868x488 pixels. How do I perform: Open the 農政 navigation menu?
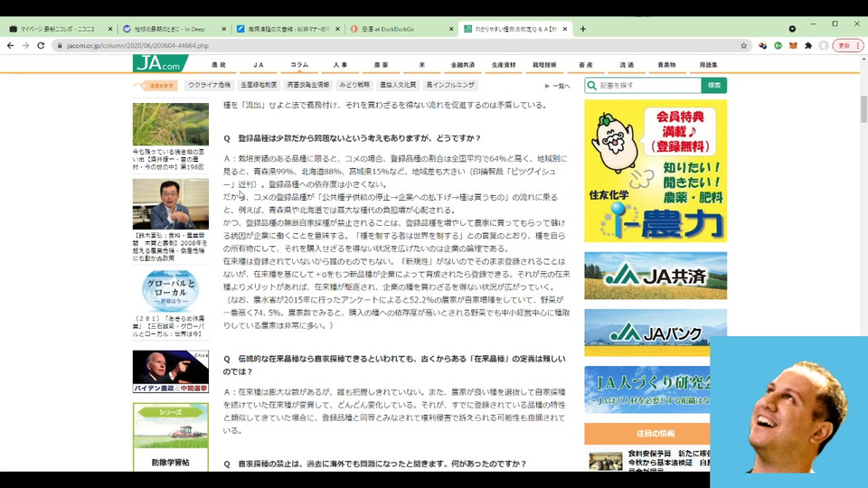click(218, 65)
